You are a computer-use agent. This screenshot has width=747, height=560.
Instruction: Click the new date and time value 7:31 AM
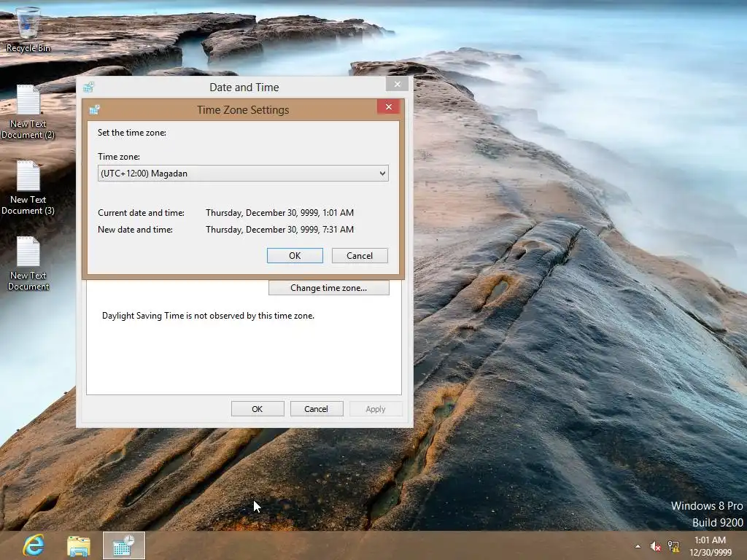(x=279, y=230)
